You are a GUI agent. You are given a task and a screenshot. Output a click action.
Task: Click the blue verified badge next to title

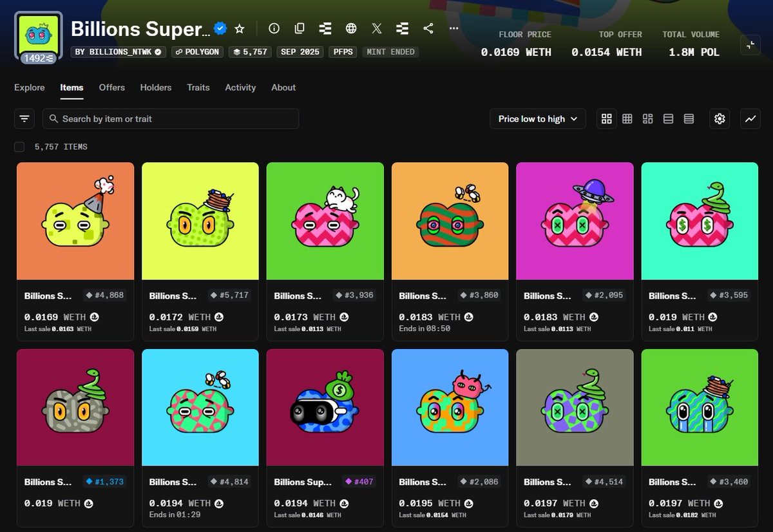(220, 28)
